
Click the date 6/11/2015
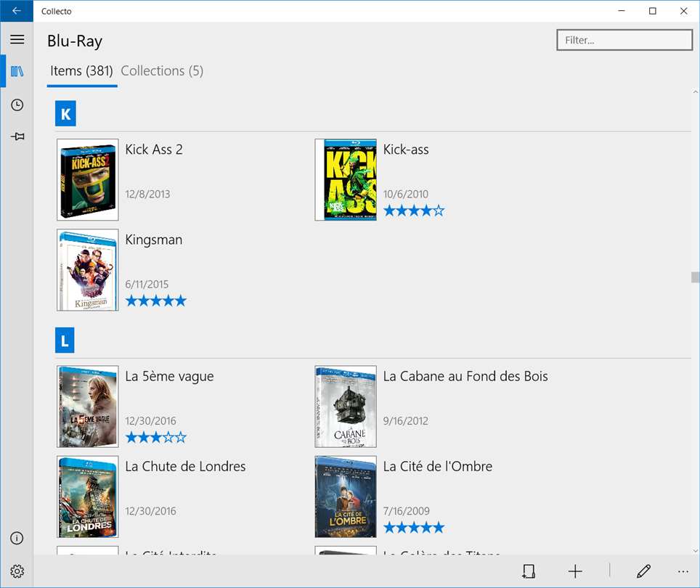point(147,284)
